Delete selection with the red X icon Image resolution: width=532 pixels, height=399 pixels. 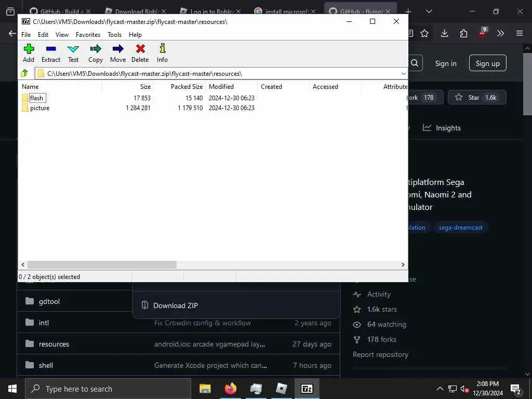(x=140, y=54)
